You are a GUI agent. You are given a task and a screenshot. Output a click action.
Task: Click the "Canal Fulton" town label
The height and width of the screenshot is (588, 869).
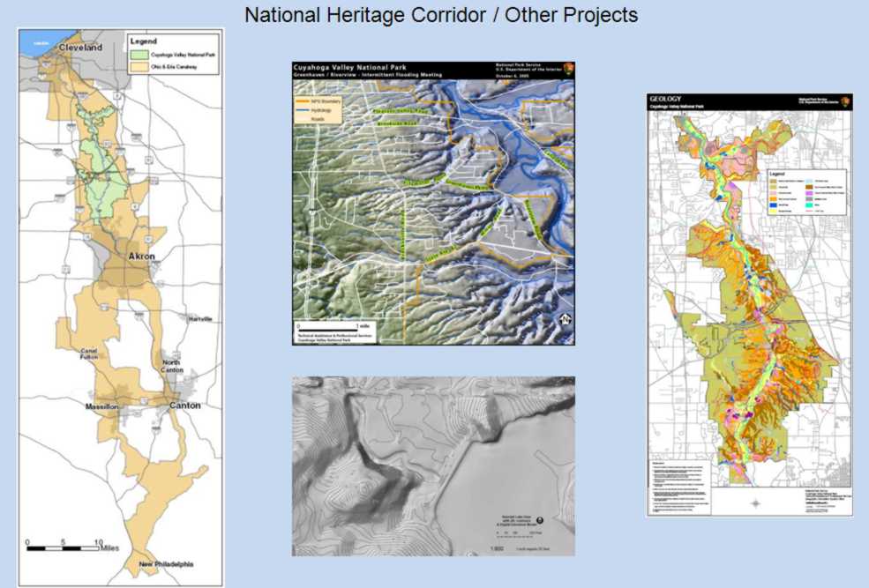(x=89, y=354)
